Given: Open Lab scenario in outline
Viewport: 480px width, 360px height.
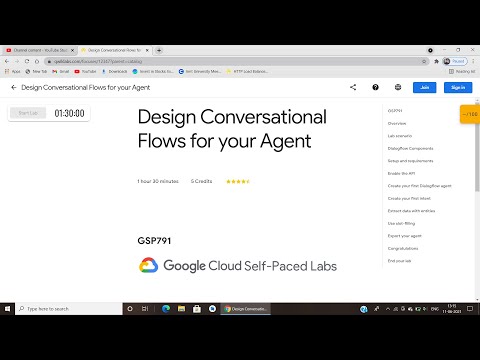Looking at the screenshot, I should [400, 136].
